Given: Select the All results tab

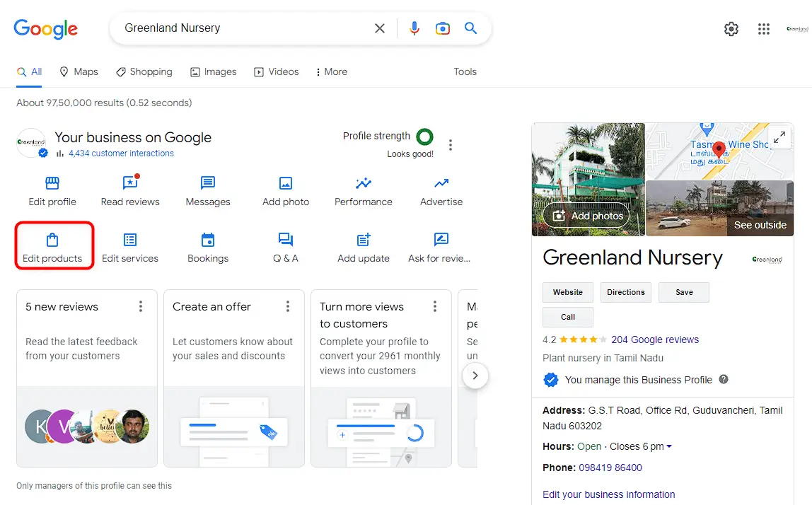Looking at the screenshot, I should coord(30,72).
